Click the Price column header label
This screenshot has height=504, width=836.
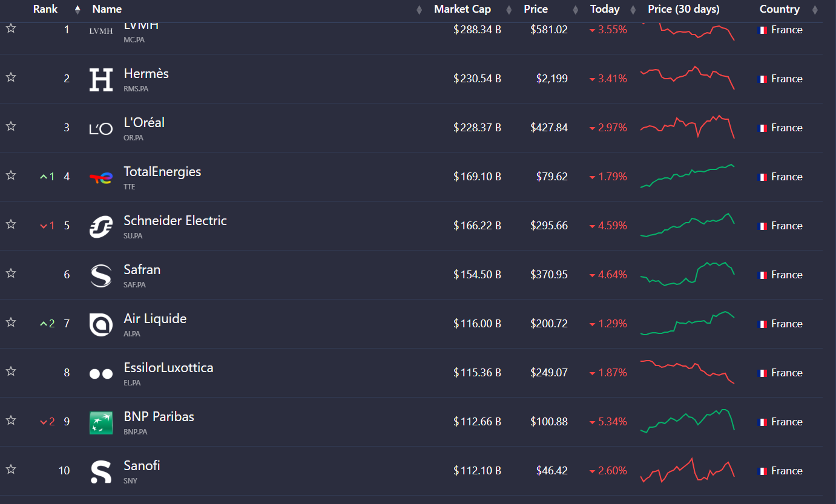(536, 9)
